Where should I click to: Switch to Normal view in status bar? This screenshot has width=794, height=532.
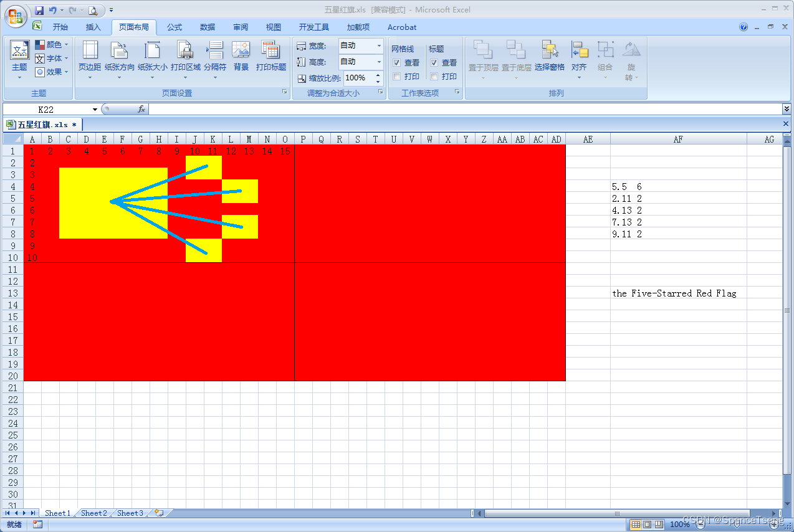pos(636,525)
